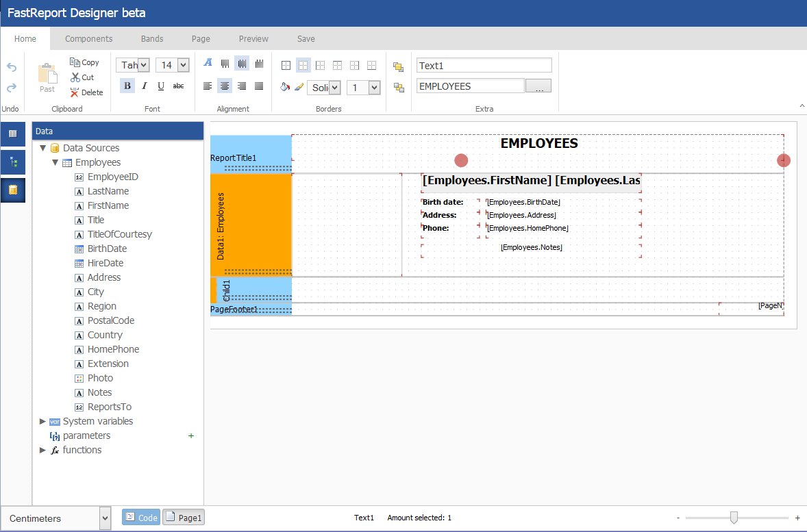Open the Page tab
The image size is (807, 532).
click(201, 38)
